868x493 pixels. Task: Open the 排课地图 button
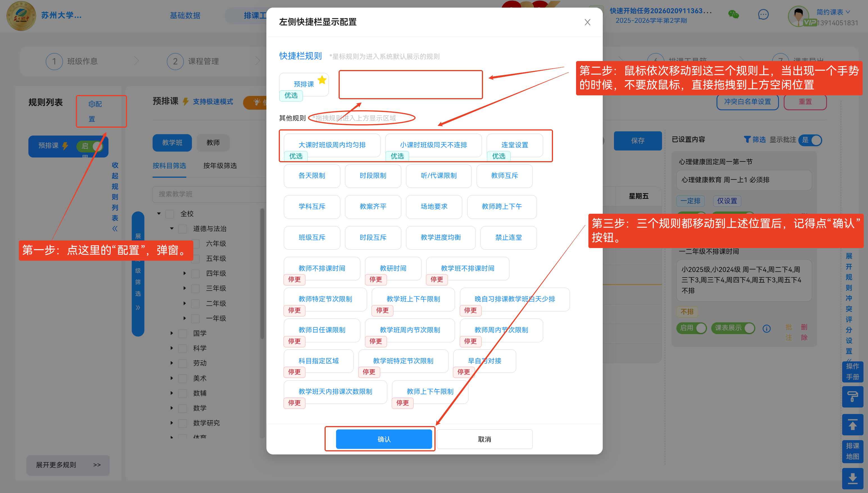(853, 451)
